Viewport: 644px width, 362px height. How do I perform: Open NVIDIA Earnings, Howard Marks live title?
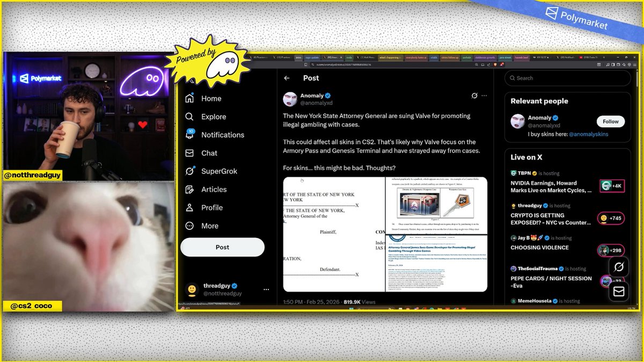(x=551, y=186)
